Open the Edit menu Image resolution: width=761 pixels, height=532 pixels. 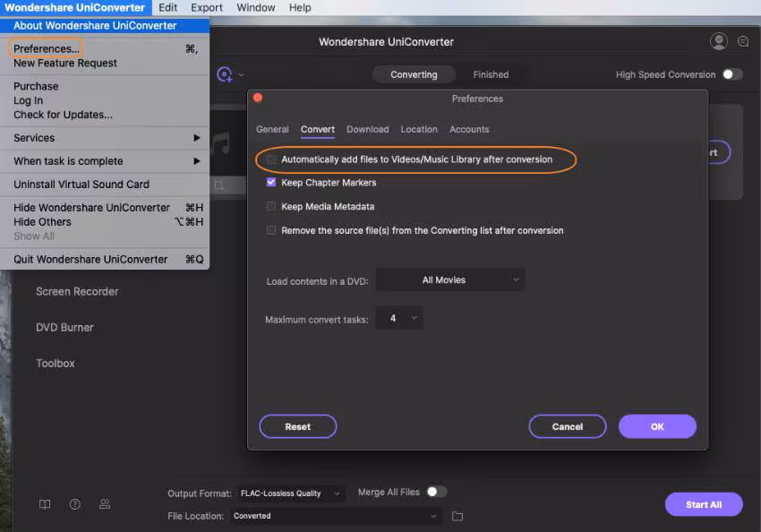coord(168,8)
